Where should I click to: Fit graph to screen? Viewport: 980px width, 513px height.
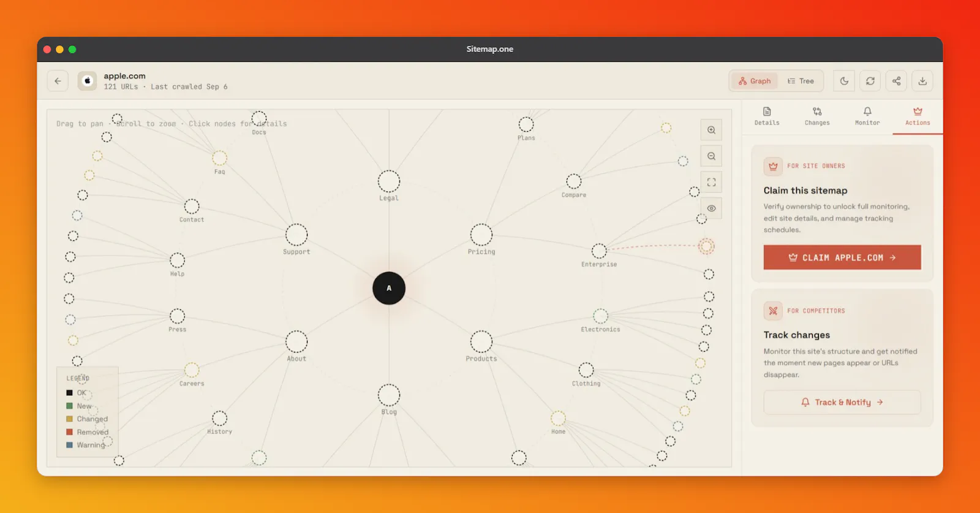[711, 182]
